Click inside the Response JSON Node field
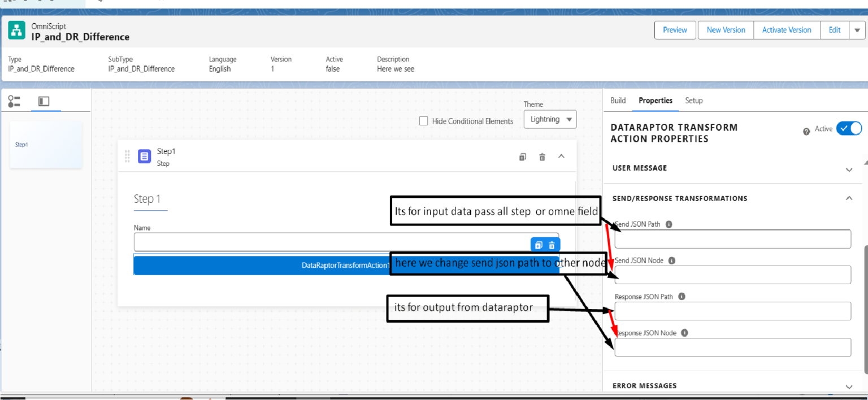Viewport: 868px width, 400px height. click(732, 347)
